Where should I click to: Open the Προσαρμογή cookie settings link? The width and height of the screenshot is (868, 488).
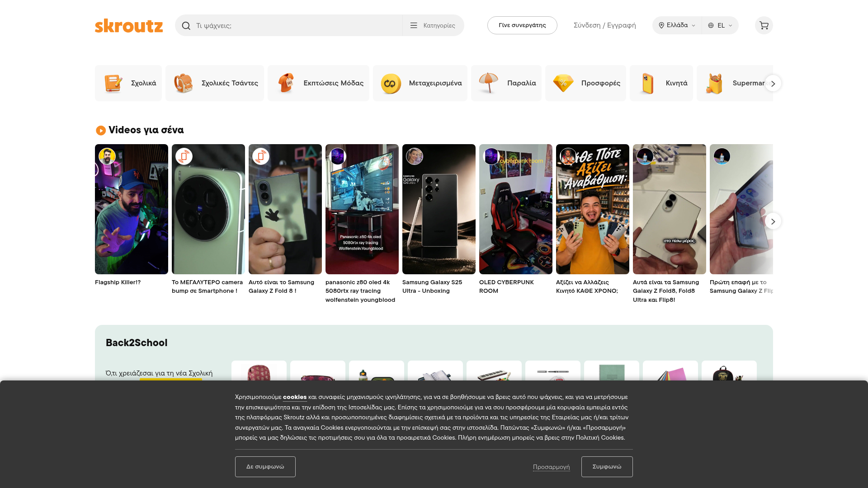point(551,467)
